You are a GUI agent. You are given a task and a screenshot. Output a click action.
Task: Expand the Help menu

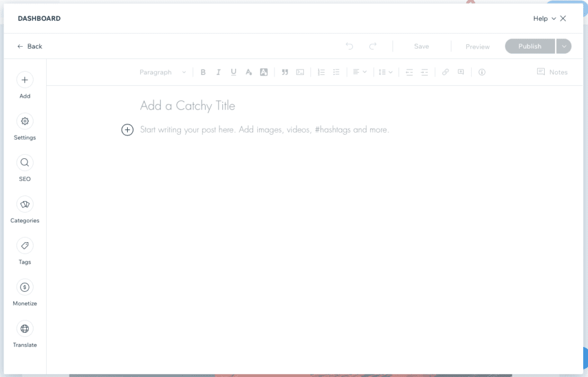pyautogui.click(x=545, y=19)
